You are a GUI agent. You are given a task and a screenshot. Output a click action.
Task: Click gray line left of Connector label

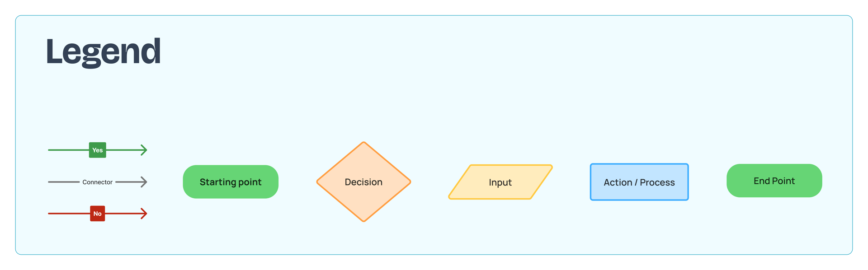point(63,182)
